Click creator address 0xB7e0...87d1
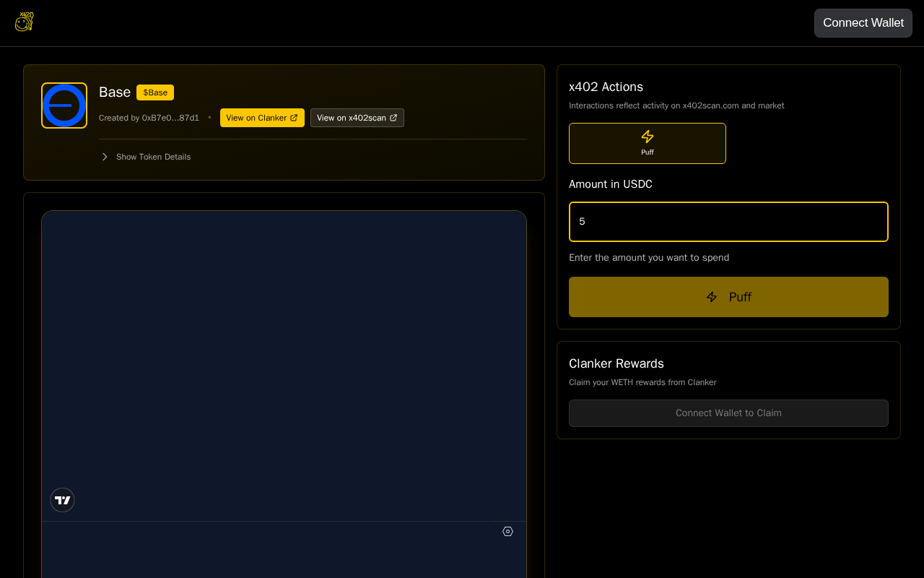 click(x=170, y=118)
